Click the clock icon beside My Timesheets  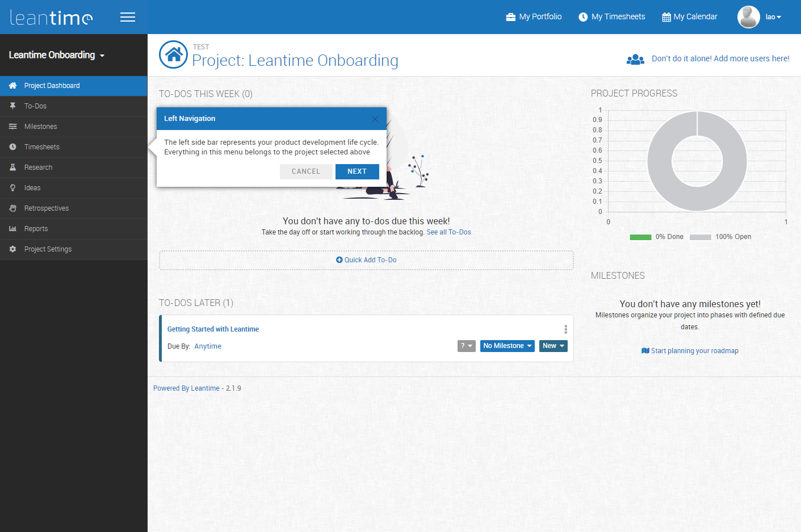point(583,17)
